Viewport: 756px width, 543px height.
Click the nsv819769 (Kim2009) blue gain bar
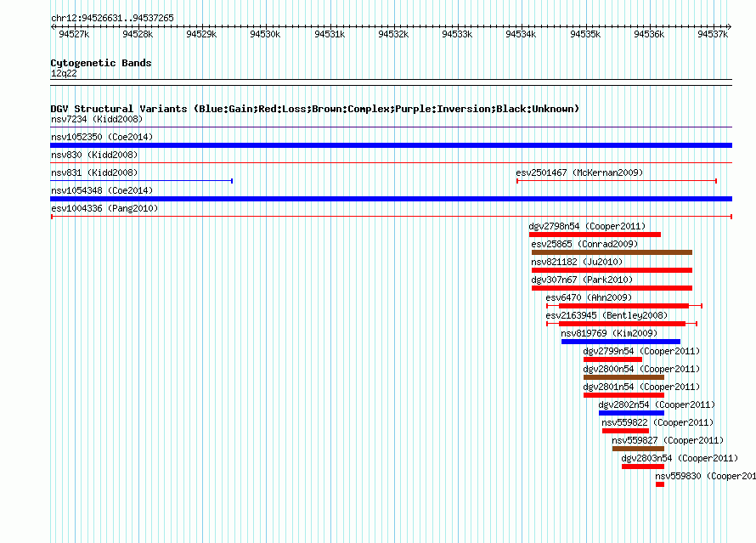click(621, 342)
